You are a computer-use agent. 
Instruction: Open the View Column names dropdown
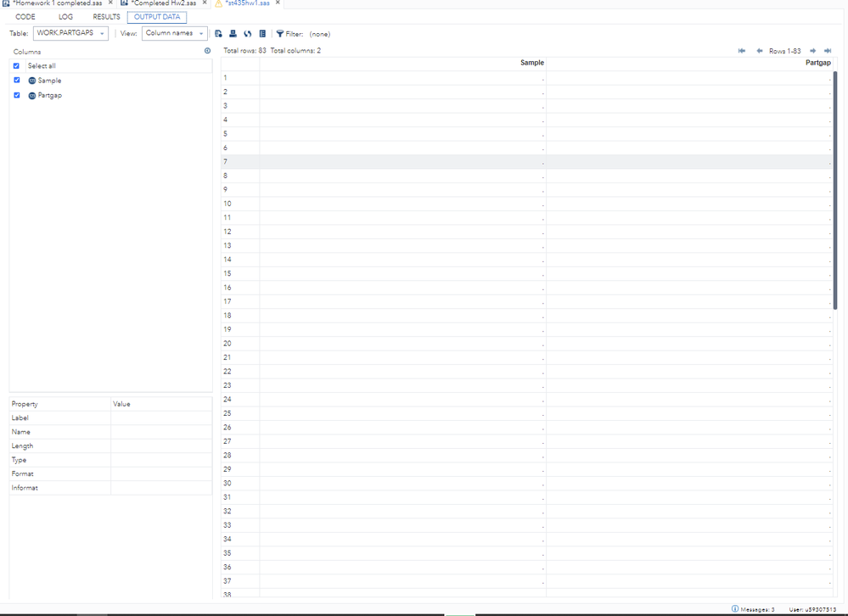pos(175,33)
